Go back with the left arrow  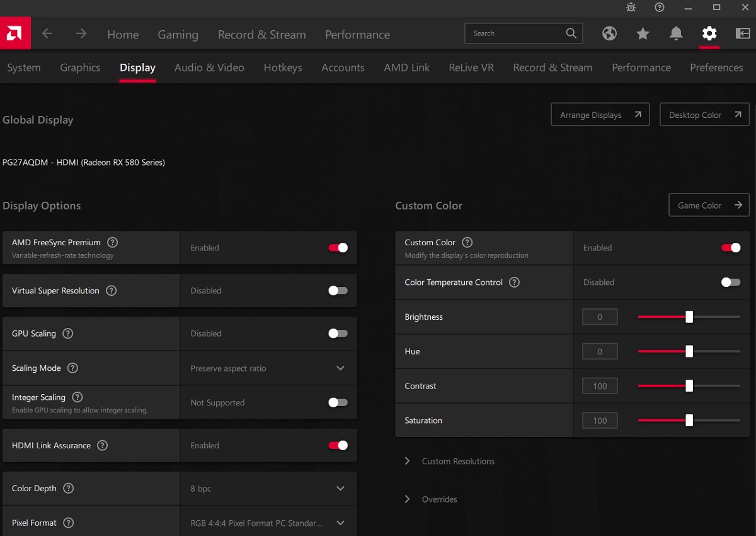click(x=47, y=33)
